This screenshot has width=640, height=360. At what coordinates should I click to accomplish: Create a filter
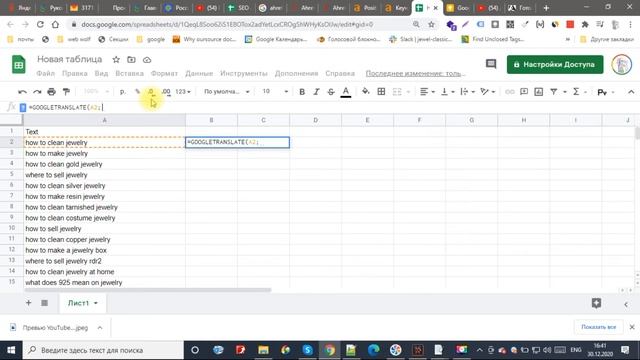pos(554,92)
